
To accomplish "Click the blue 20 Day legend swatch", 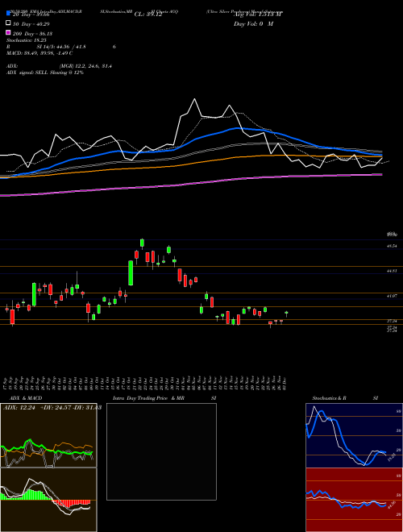I will click(x=8, y=14).
